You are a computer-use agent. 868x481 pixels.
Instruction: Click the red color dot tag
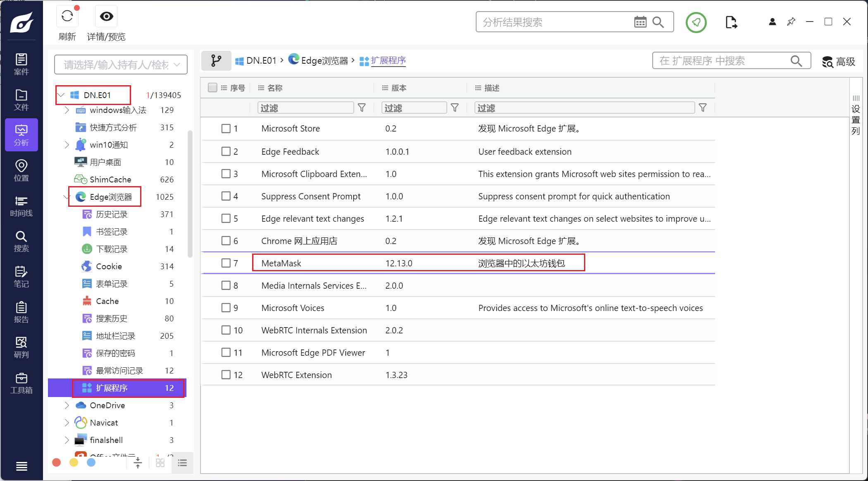[57, 462]
